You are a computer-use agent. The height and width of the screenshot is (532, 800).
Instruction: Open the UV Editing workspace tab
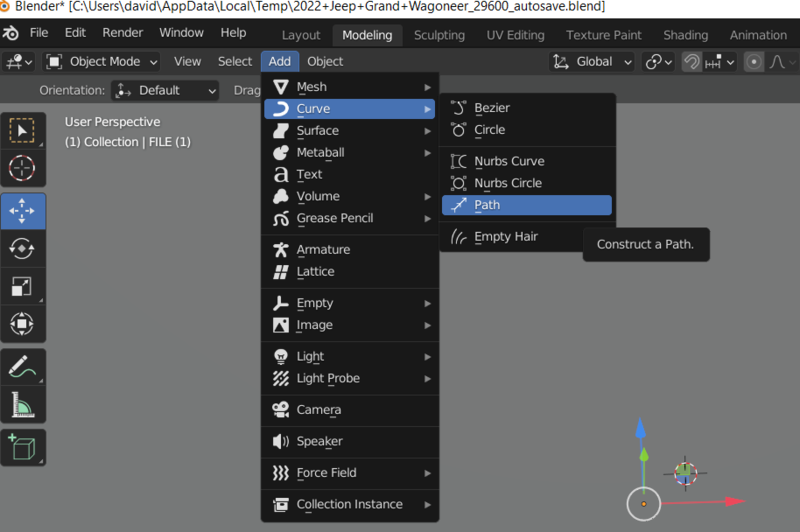click(x=515, y=35)
